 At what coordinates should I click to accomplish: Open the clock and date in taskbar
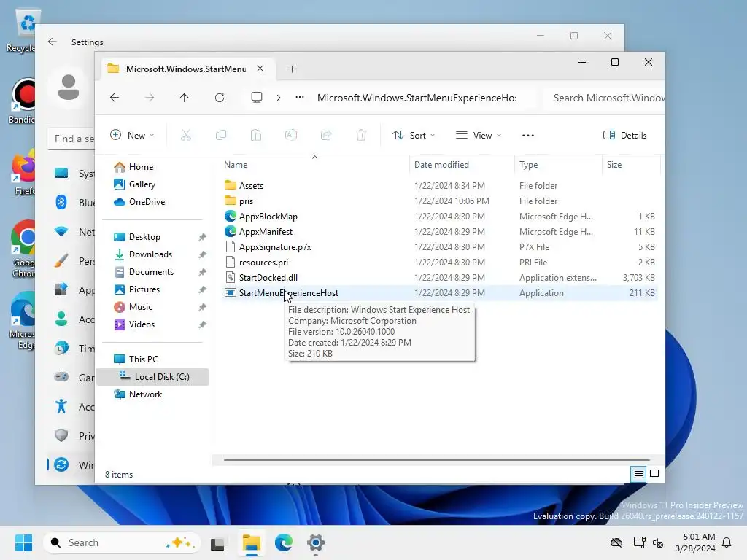(x=695, y=542)
